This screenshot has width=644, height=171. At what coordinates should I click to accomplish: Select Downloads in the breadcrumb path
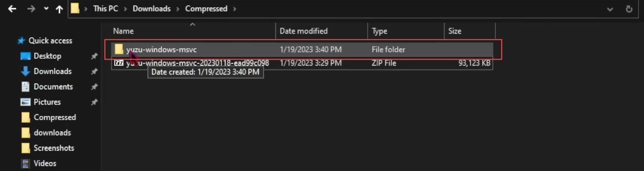152,9
